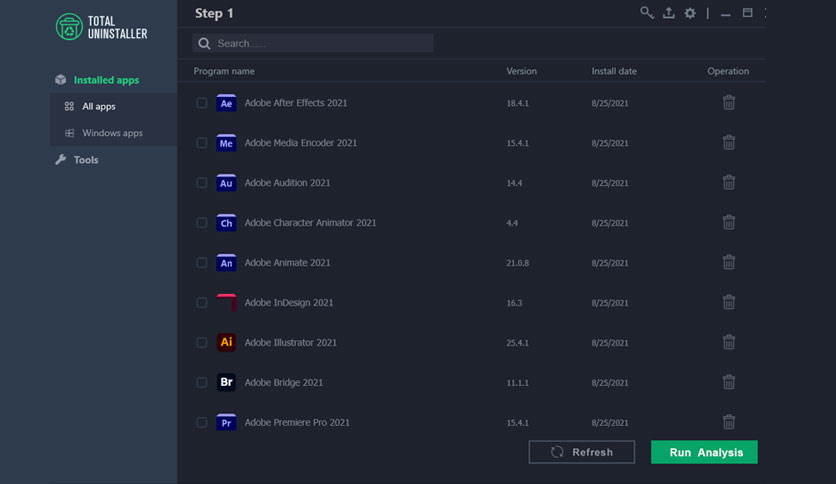Click the InDesign app icon
The width and height of the screenshot is (836, 484).
[x=226, y=302]
